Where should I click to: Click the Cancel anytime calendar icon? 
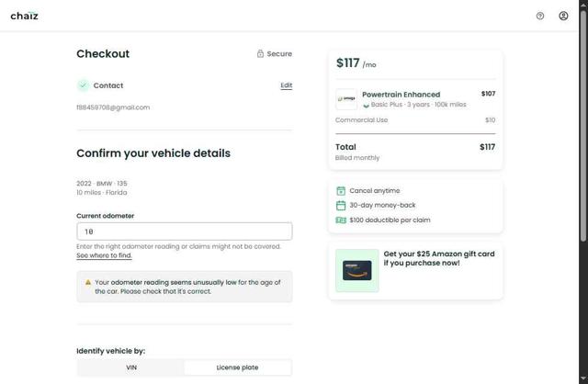[341, 191]
